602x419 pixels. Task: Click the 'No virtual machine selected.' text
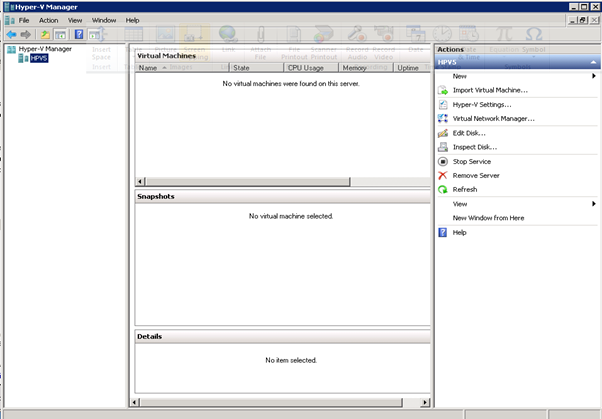291,216
